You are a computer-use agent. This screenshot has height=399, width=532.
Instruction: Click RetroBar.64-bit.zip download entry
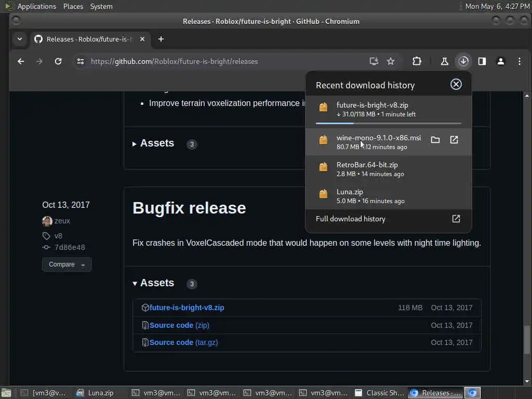click(389, 169)
